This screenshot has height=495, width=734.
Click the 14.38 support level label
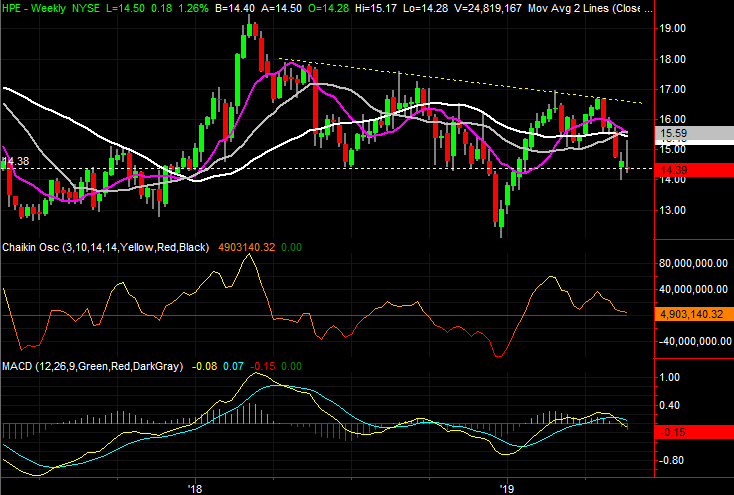tap(15, 160)
